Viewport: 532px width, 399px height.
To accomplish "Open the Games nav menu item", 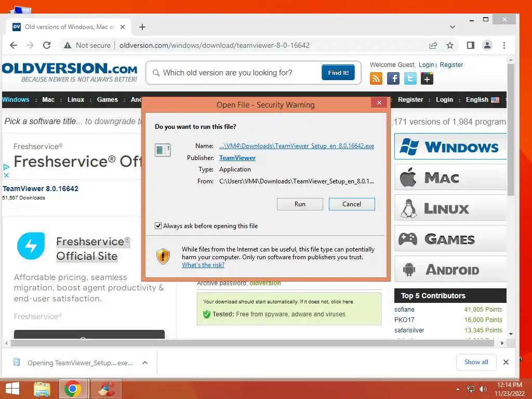I will [x=107, y=100].
